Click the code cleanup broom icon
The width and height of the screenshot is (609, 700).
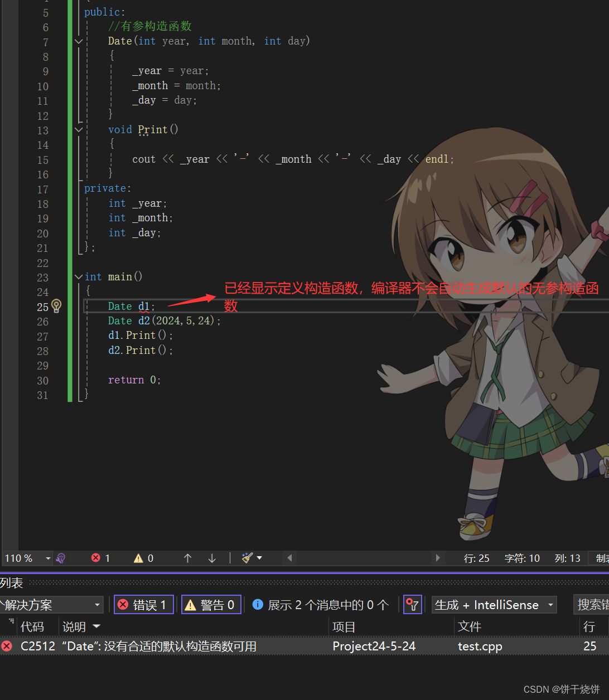point(247,558)
